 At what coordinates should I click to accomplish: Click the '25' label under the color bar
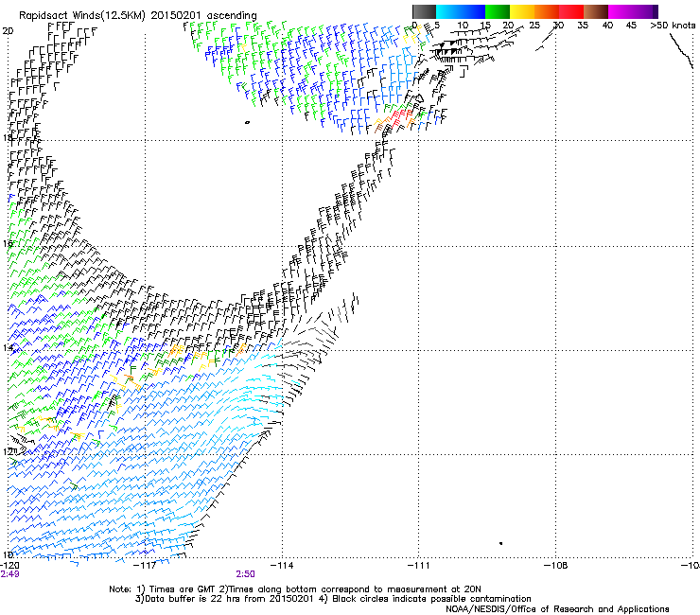pos(534,26)
